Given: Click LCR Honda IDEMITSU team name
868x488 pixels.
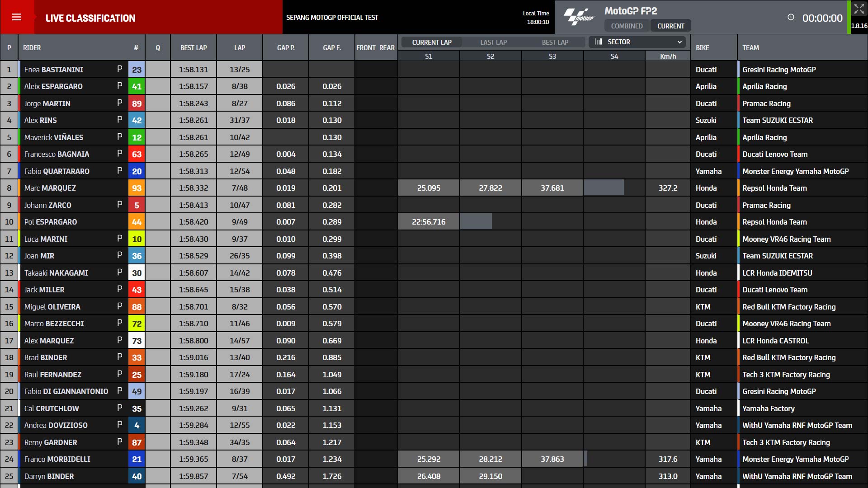Looking at the screenshot, I should point(777,273).
